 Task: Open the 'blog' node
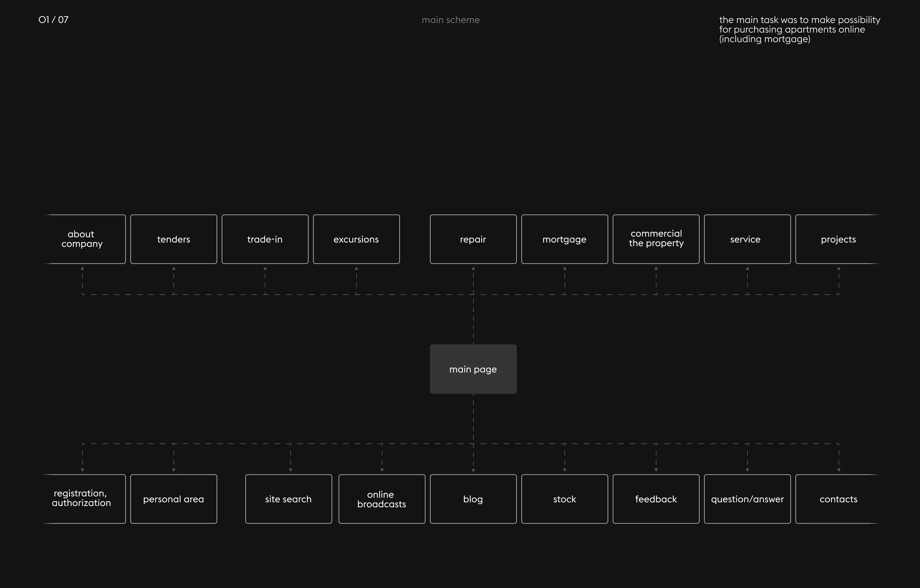473,499
